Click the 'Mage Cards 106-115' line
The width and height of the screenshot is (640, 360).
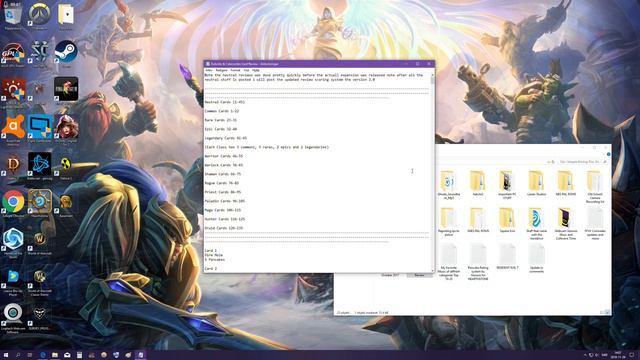[x=223, y=210]
